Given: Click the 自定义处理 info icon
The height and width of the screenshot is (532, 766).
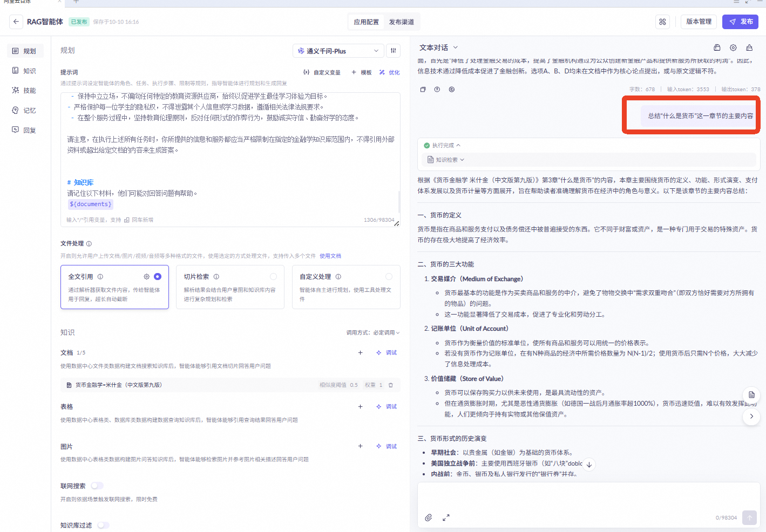Looking at the screenshot, I should (x=338, y=277).
